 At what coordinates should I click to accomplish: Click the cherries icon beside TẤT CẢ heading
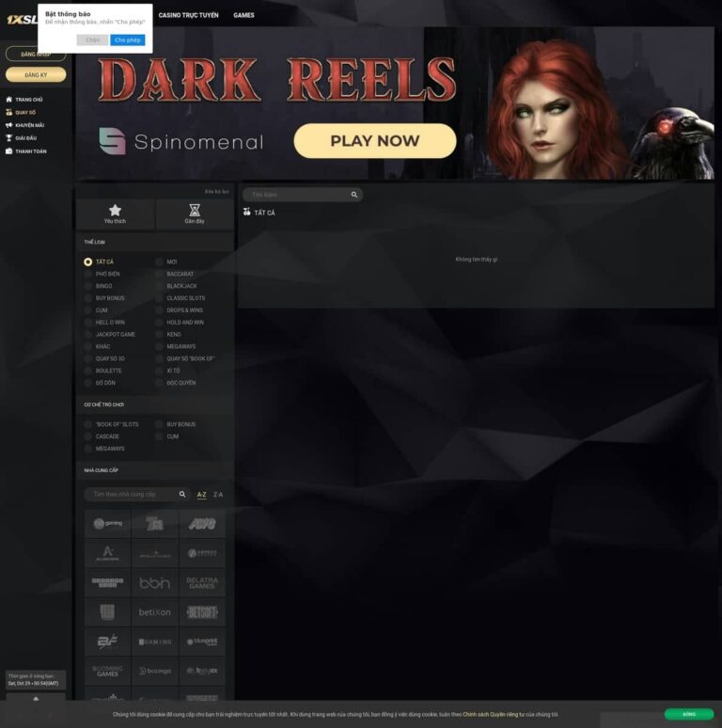tap(247, 212)
